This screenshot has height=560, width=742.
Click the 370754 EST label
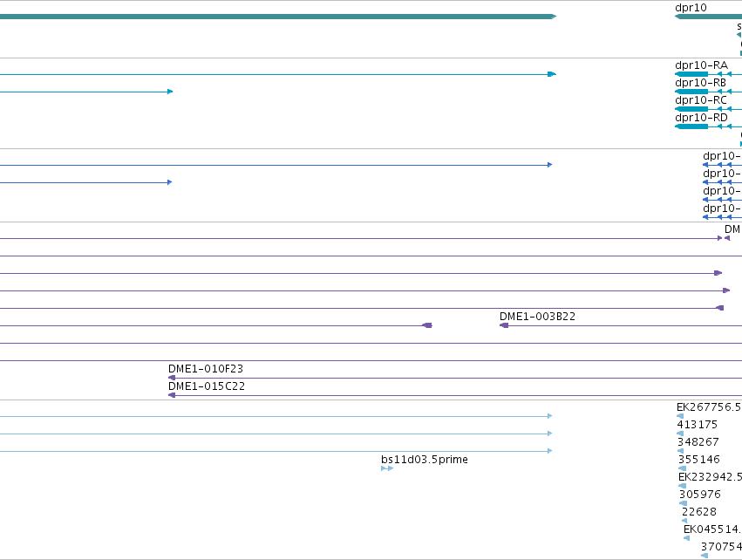(721, 547)
